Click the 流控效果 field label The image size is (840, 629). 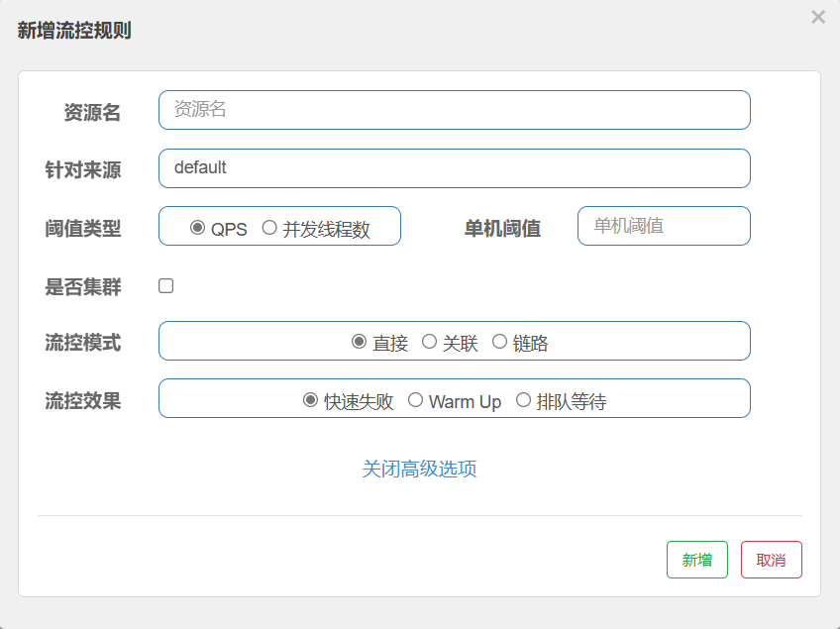click(x=83, y=401)
